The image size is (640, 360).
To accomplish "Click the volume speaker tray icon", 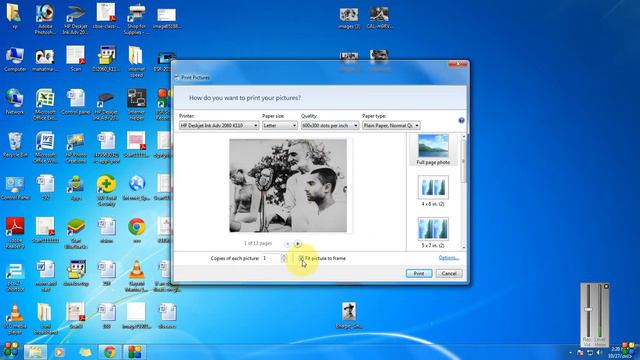I will pos(599,352).
